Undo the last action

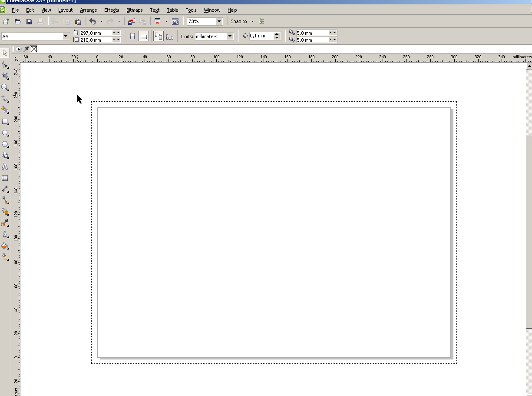pos(93,21)
